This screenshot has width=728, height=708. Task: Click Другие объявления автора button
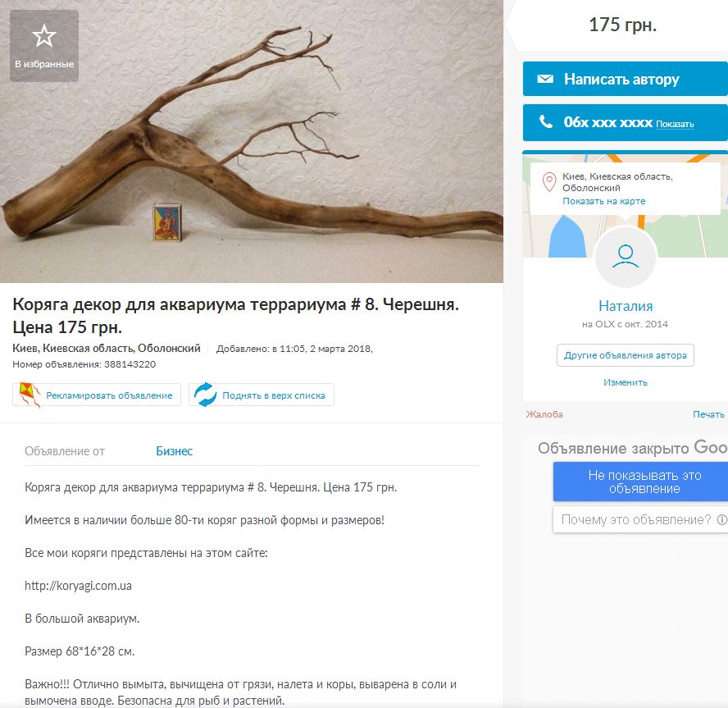[x=626, y=355]
